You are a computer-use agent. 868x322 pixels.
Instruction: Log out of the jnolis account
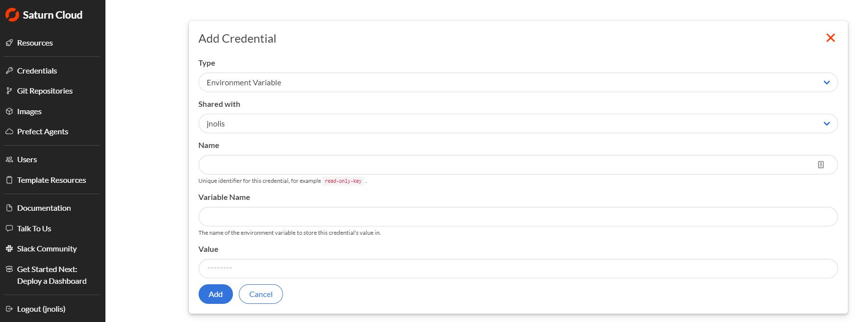[41, 309]
